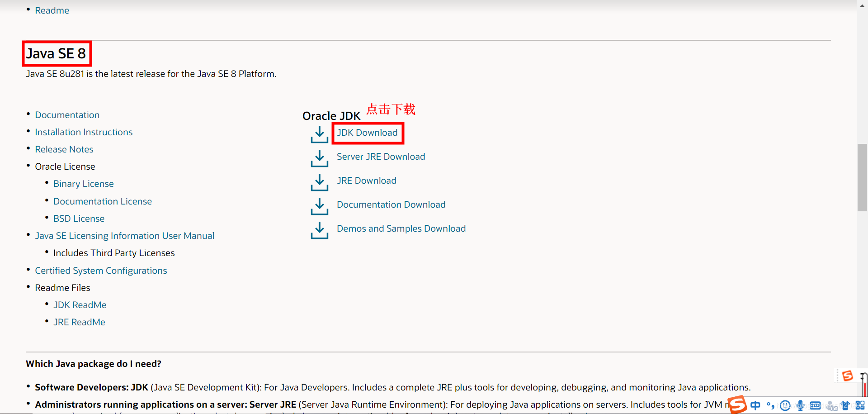Click the 'Software Developers: JDK' bold text
This screenshot has width=868, height=414.
(91, 387)
